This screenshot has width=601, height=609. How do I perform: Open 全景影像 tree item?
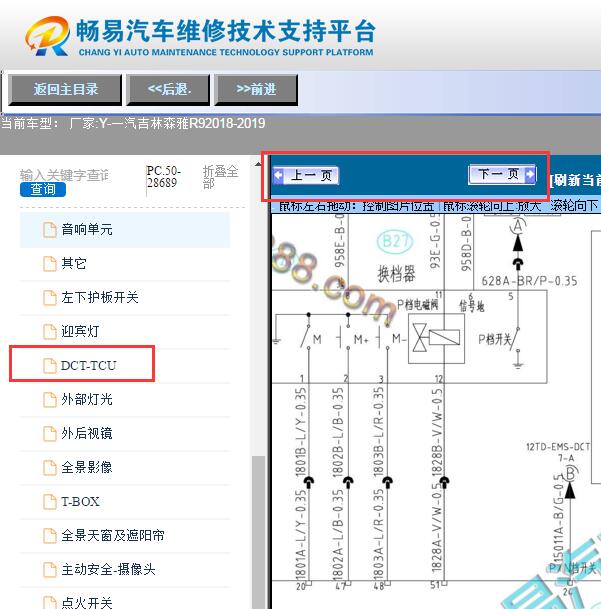pos(124,467)
